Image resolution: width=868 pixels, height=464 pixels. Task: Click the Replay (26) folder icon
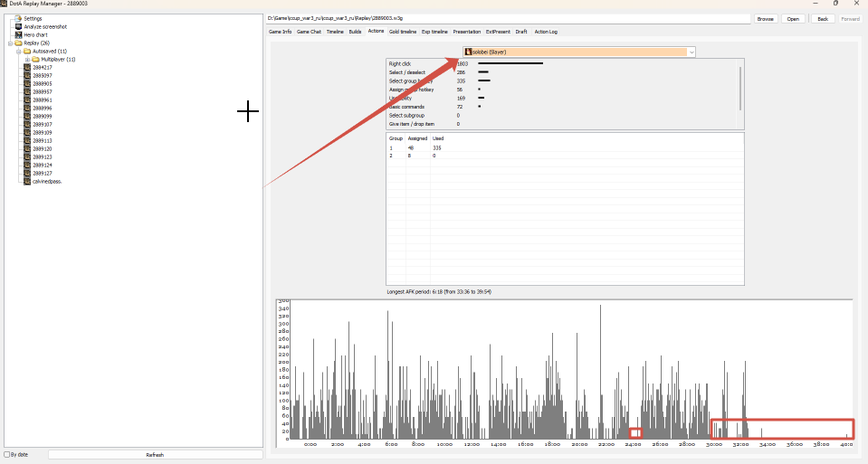click(x=18, y=43)
